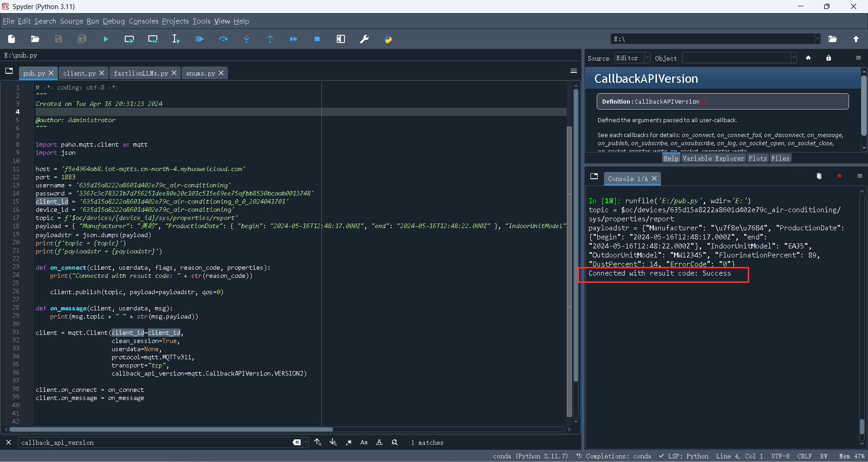This screenshot has height=462, width=868.
Task: Open the Variable Explorer pane tab
Action: (x=713, y=158)
